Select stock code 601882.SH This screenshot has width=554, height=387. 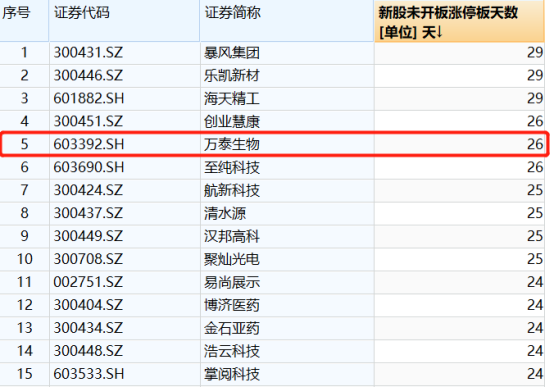(x=89, y=99)
